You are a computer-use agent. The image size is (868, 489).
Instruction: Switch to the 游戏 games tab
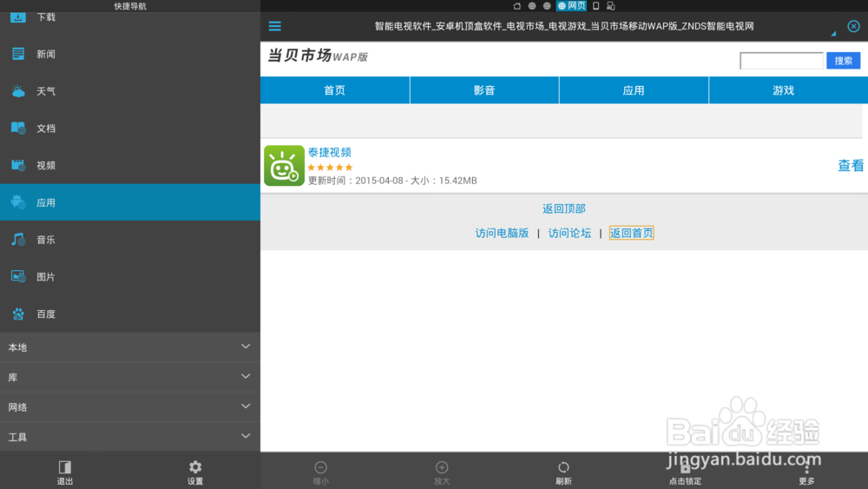(x=788, y=90)
